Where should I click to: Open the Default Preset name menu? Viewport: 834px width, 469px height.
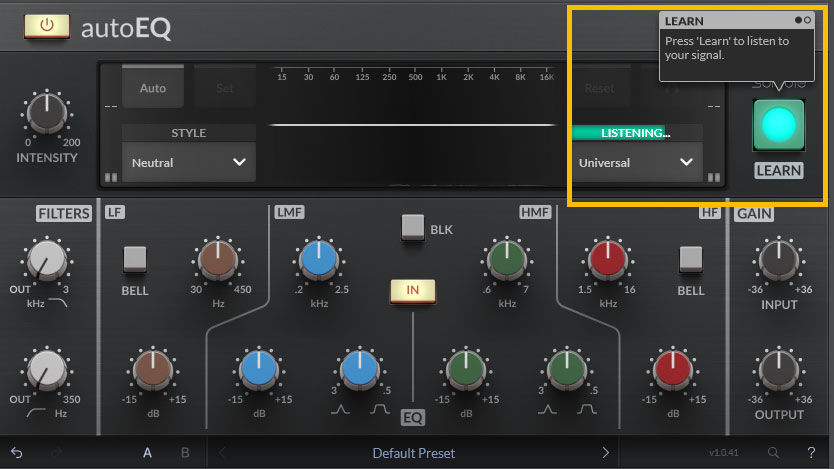pyautogui.click(x=414, y=453)
